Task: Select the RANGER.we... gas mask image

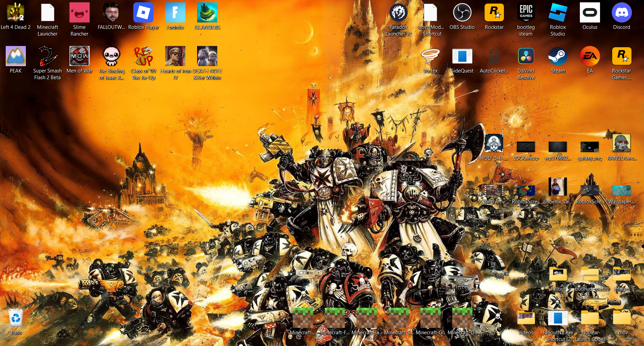Action: pos(622,143)
